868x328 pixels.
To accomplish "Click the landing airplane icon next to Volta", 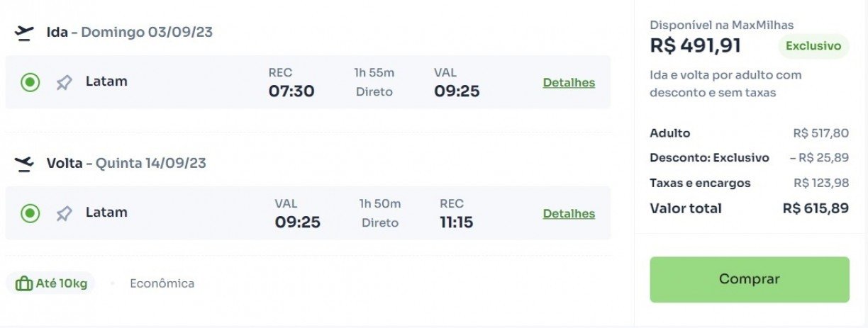I will point(24,164).
